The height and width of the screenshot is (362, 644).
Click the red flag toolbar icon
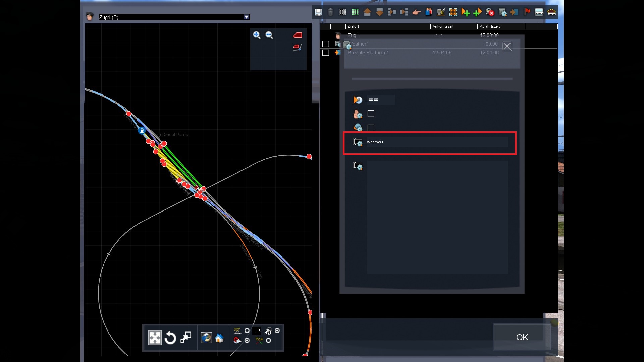click(527, 12)
